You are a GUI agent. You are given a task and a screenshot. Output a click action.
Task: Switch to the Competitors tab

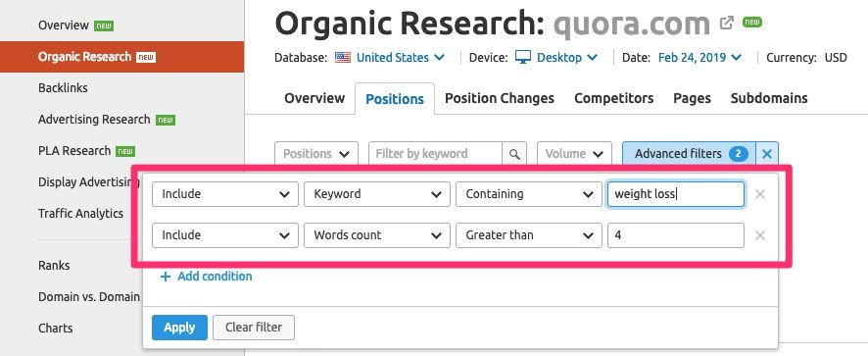coord(613,98)
